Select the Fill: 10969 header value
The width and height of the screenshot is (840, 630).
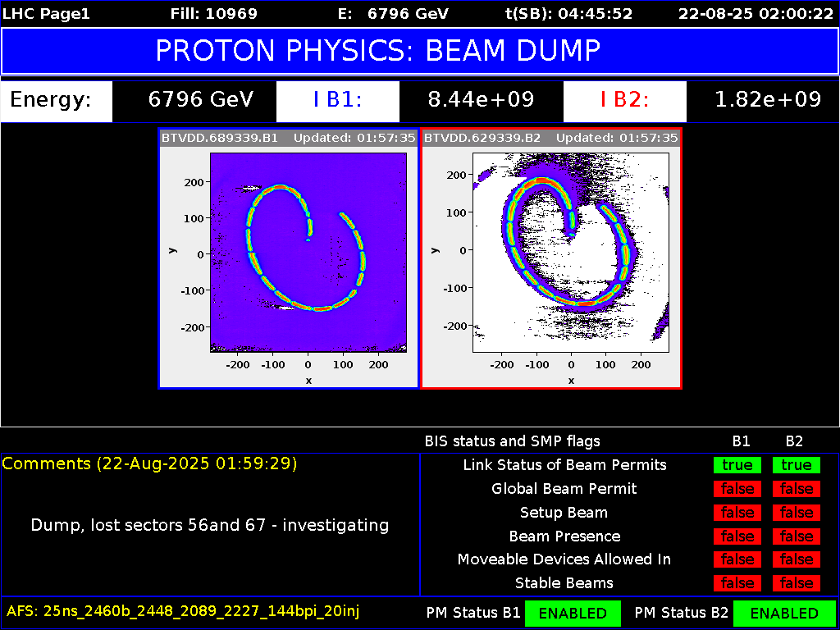213,13
